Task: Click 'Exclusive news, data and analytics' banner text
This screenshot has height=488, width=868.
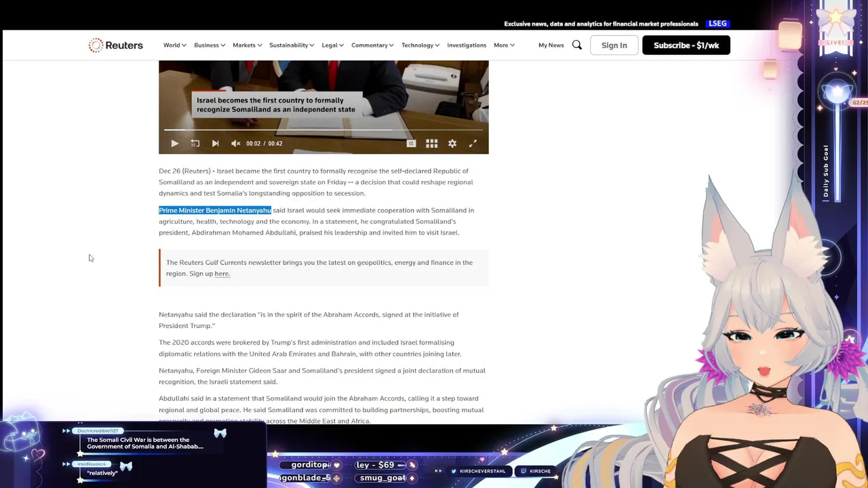Action: (601, 24)
